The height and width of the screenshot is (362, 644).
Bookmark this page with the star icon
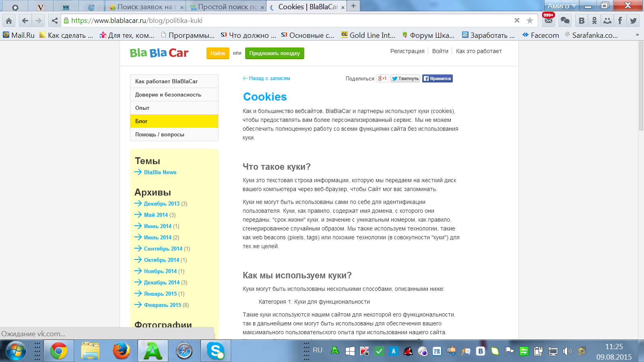click(530, 21)
